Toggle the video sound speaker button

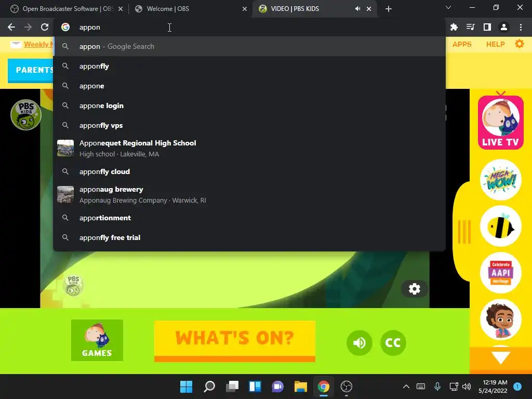360,343
